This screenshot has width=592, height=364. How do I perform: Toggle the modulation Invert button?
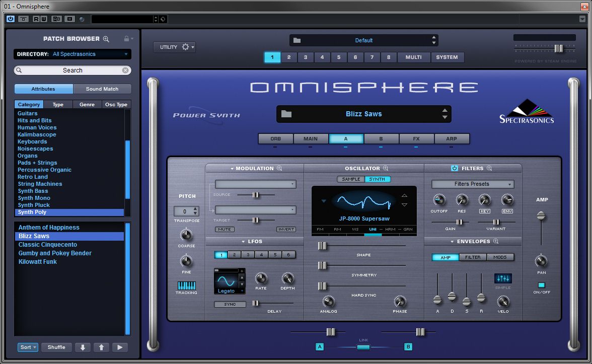(x=286, y=229)
